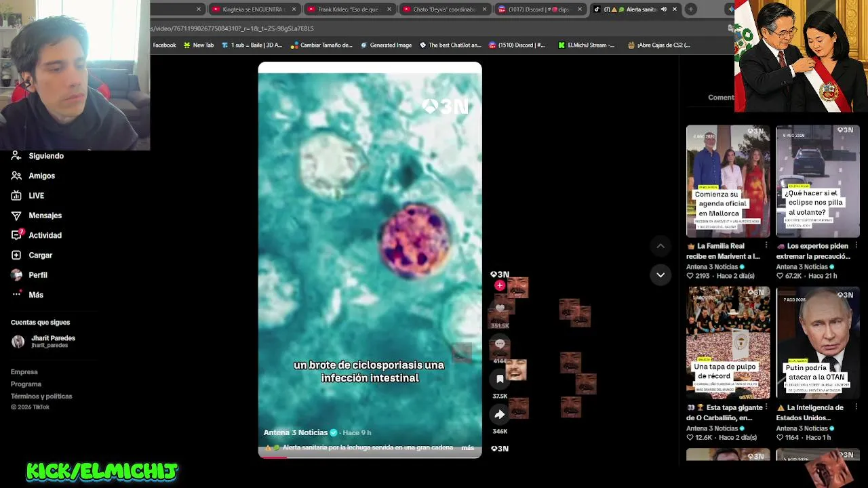Open the 'Cambiar Tamaño de...' bookmark

tap(321, 45)
